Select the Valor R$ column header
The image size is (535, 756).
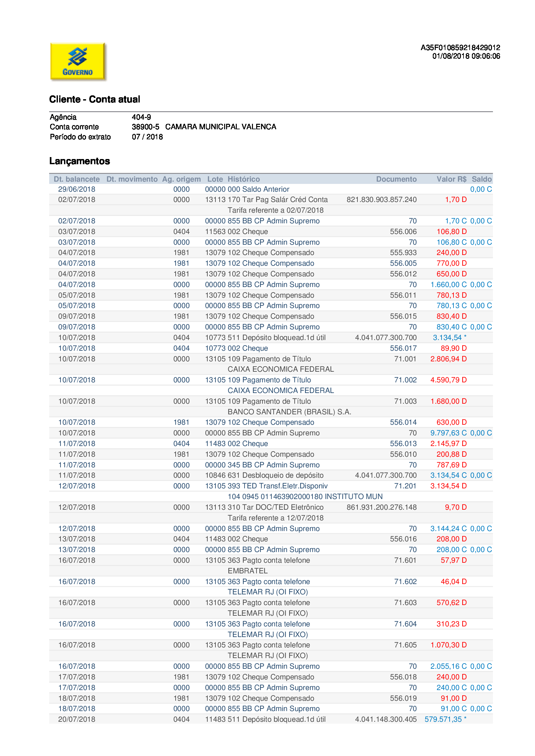click(451, 179)
